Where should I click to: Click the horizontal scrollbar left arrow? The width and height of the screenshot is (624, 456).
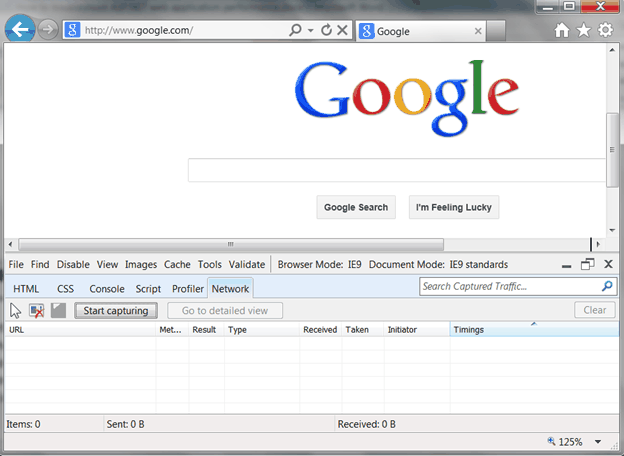[11, 244]
